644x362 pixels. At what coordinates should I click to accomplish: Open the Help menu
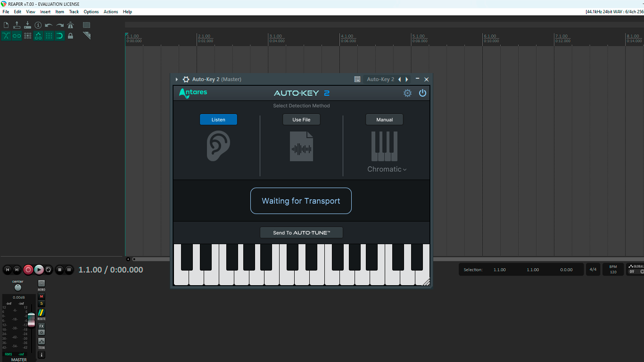(127, 12)
